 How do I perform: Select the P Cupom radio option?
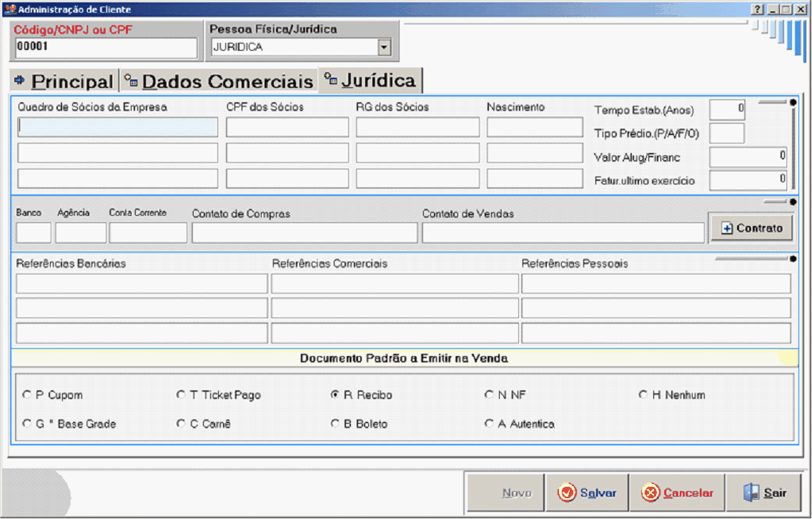pos(27,395)
